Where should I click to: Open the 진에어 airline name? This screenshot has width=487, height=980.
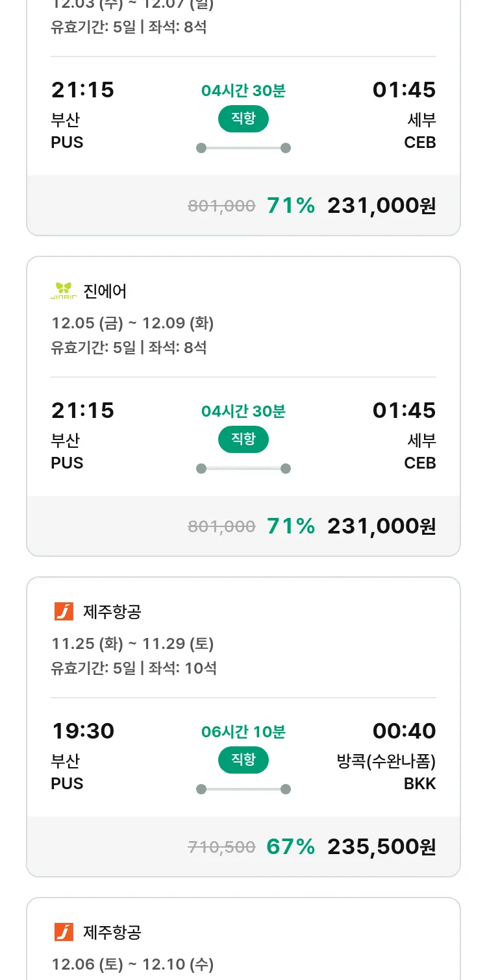(105, 291)
